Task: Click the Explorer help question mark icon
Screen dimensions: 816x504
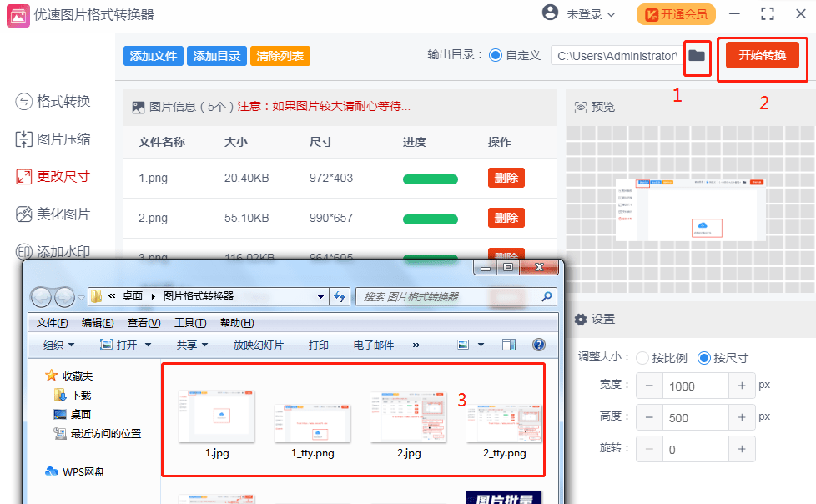Action: point(538,345)
